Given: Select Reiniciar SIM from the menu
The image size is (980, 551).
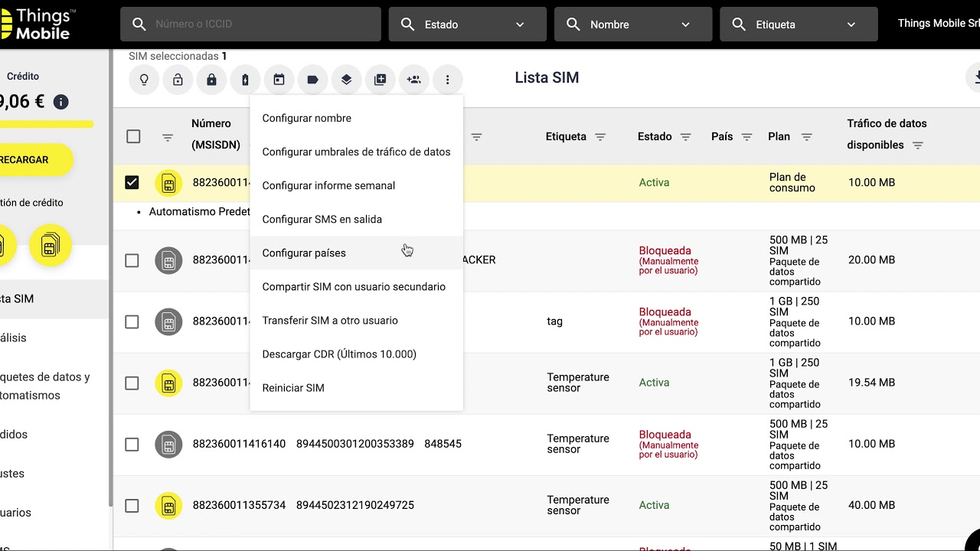Looking at the screenshot, I should pyautogui.click(x=356, y=387).
